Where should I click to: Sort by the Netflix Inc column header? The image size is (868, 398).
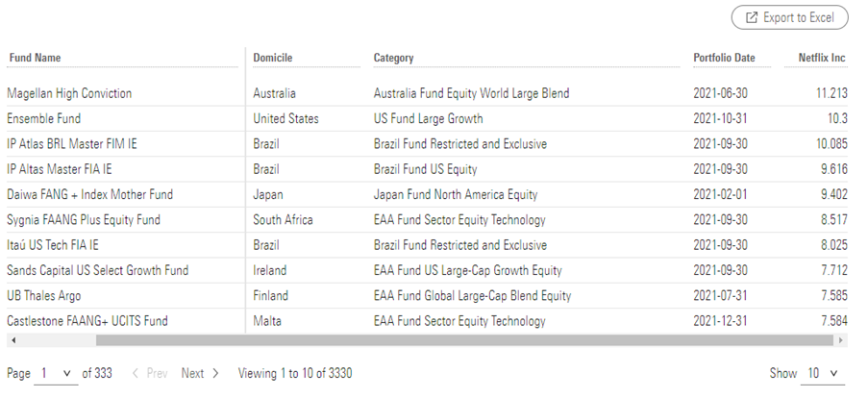pyautogui.click(x=822, y=58)
